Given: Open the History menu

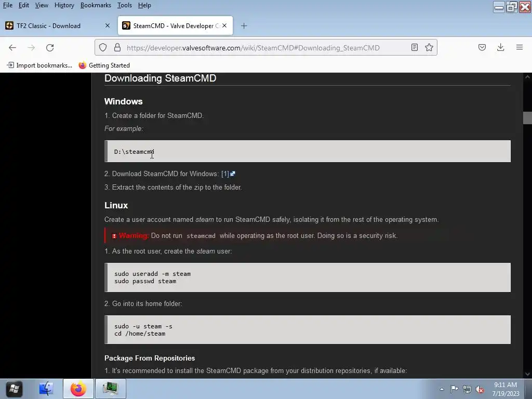Looking at the screenshot, I should click(64, 5).
